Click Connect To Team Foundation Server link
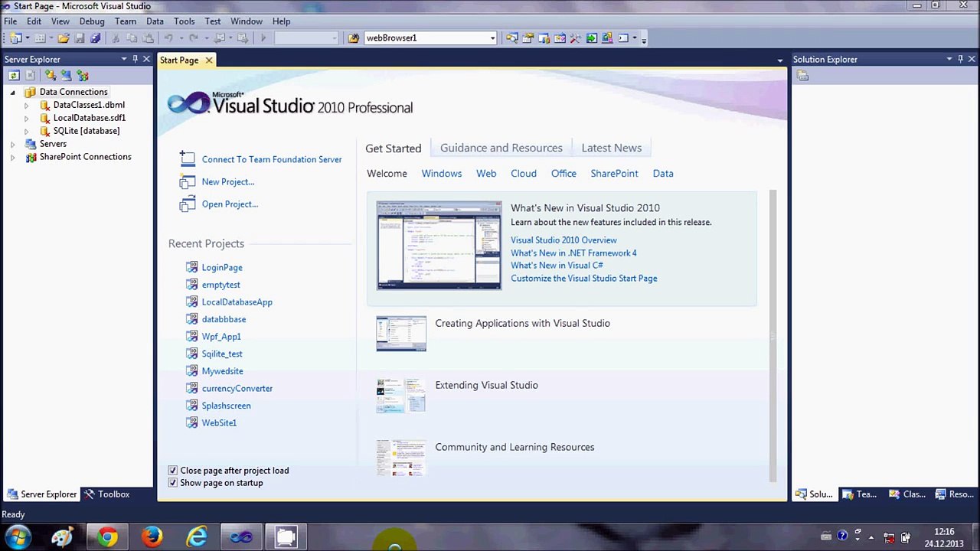Viewport: 980px width, 551px height. coord(272,159)
